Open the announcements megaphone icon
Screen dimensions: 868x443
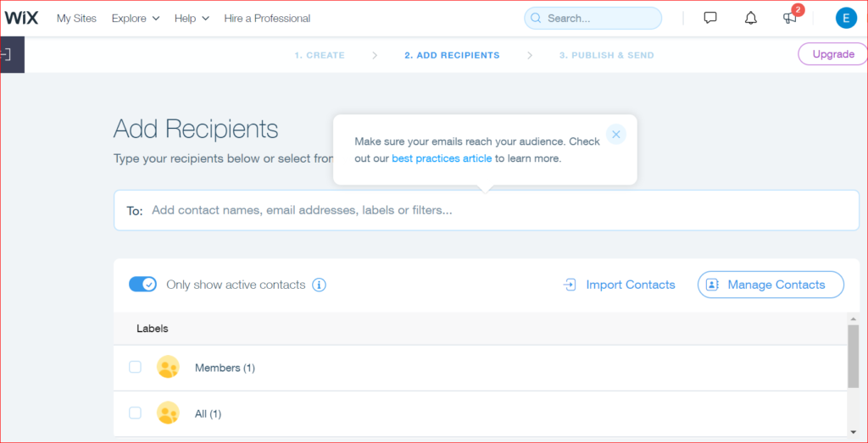(x=789, y=19)
